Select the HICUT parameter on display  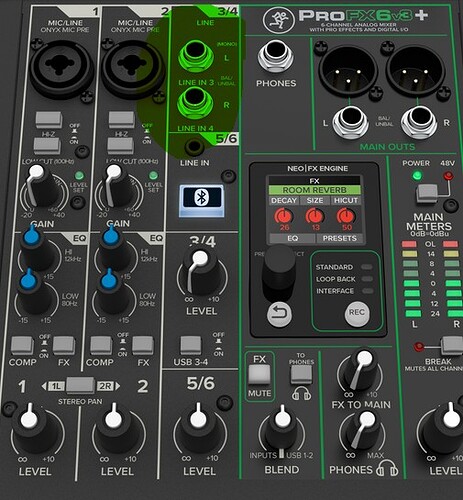(346, 200)
